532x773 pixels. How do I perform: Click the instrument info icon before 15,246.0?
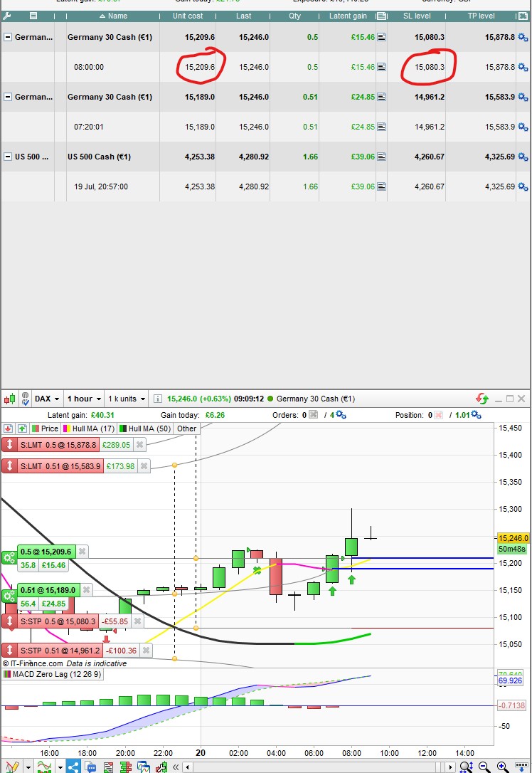[157, 399]
